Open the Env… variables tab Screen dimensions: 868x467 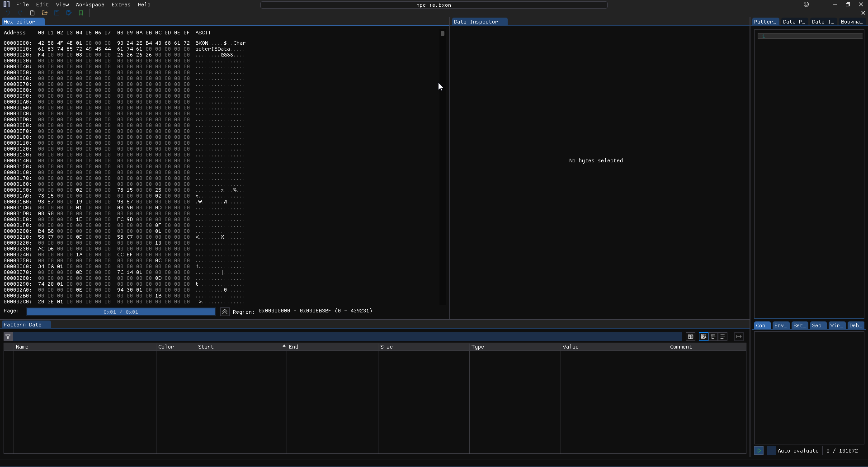click(x=781, y=325)
